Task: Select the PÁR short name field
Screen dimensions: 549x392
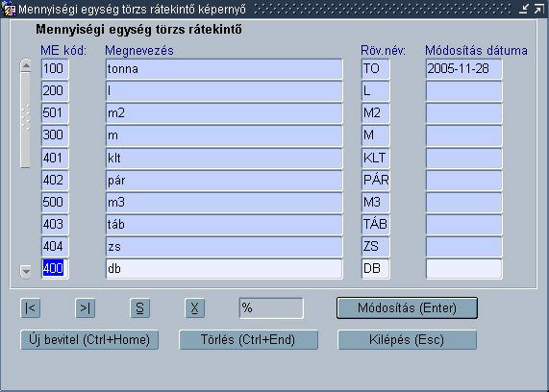Action: click(x=375, y=181)
